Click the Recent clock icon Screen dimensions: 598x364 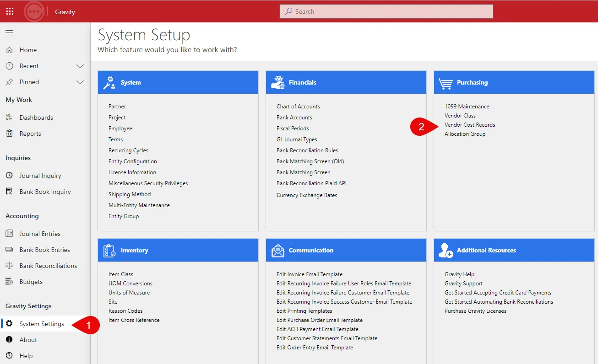coord(9,66)
